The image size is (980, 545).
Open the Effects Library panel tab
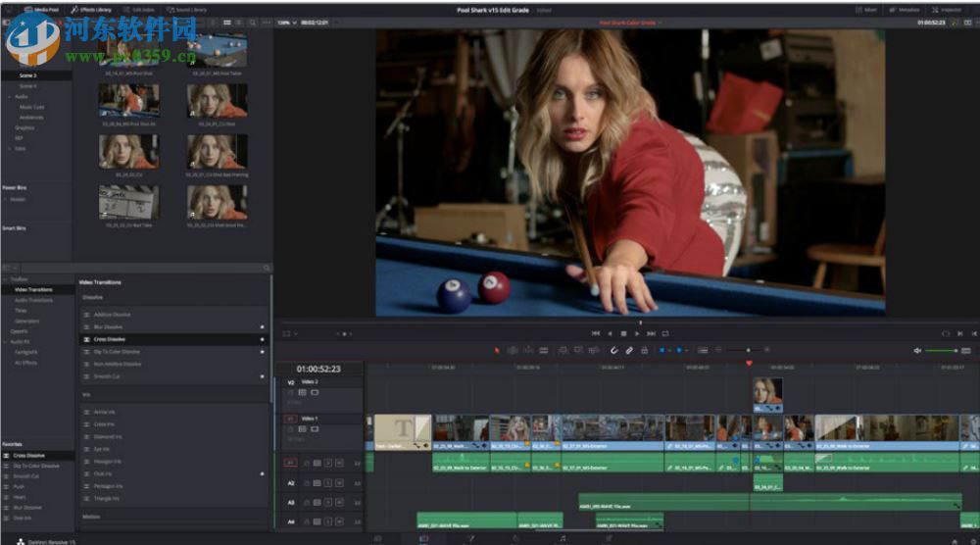pos(91,10)
